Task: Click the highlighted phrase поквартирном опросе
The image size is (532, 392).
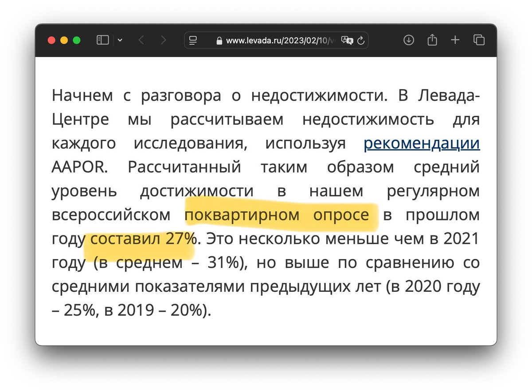Action: [x=277, y=215]
